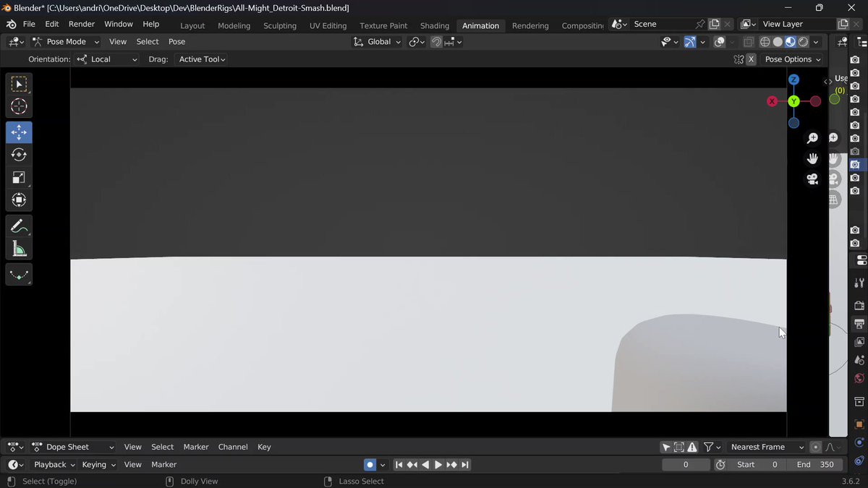Open the Pose Mode dropdown
The image size is (868, 488).
(x=65, y=42)
